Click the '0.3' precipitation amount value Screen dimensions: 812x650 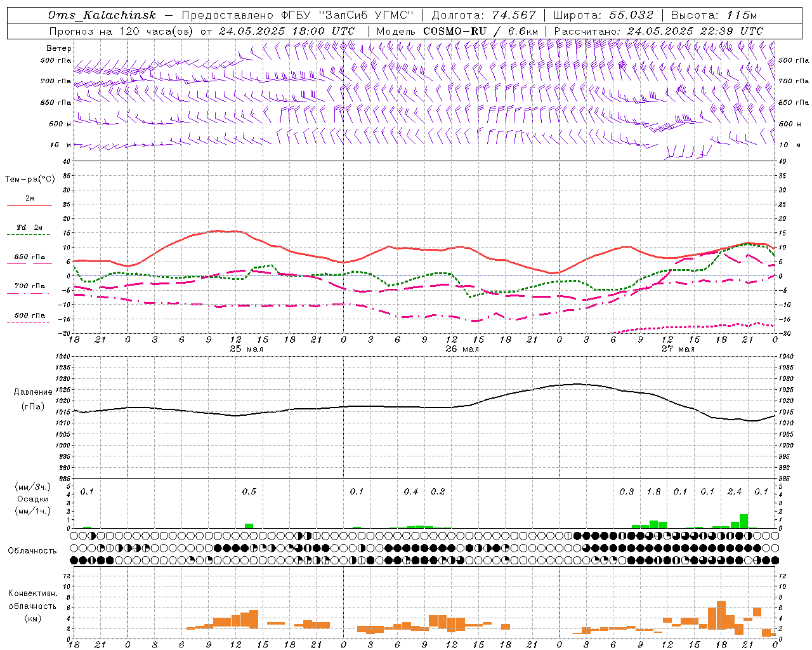point(627,492)
